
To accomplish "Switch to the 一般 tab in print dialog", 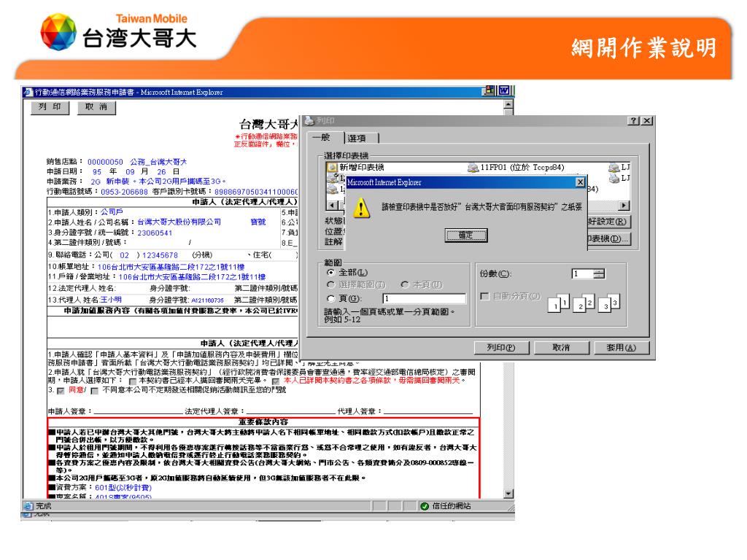I will (x=325, y=138).
